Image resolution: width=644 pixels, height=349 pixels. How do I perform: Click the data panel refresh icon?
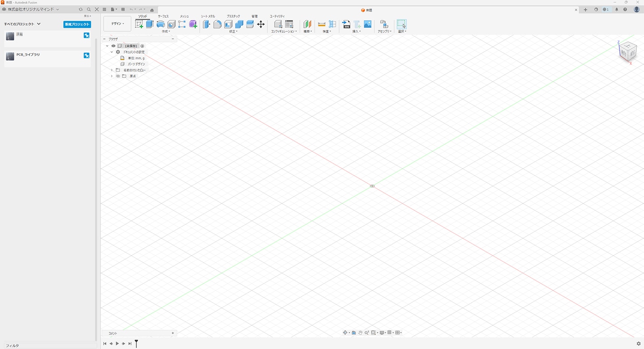(80, 9)
